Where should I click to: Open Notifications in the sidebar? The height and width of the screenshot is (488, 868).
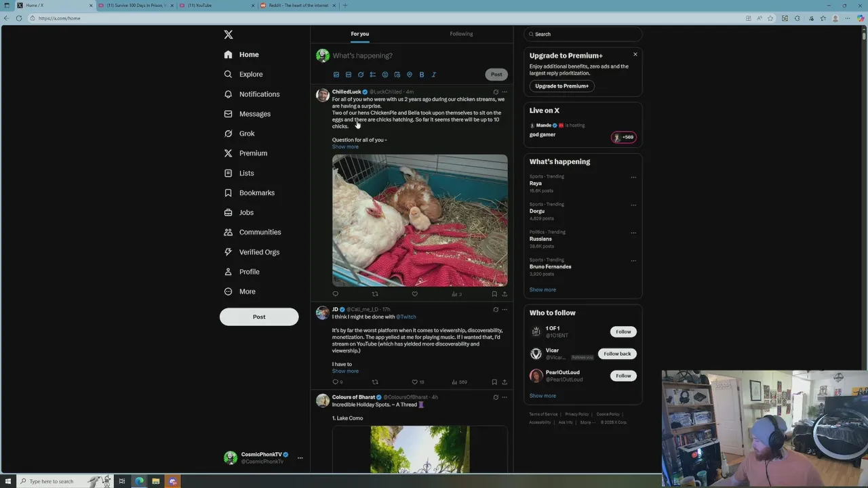click(252, 94)
